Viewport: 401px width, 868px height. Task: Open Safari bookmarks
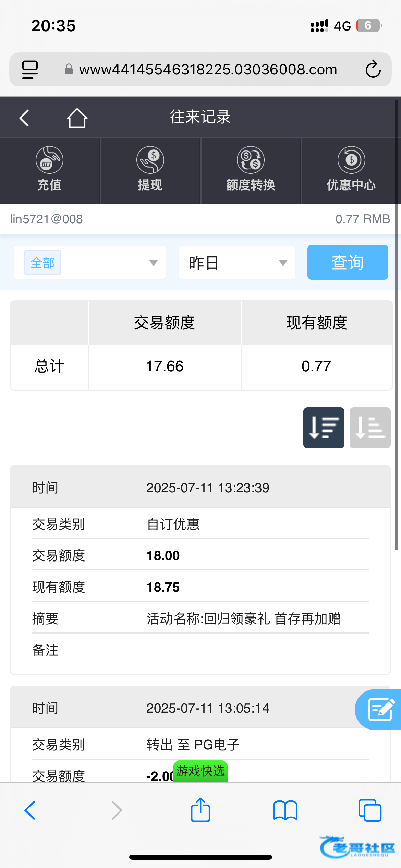pyautogui.click(x=285, y=810)
